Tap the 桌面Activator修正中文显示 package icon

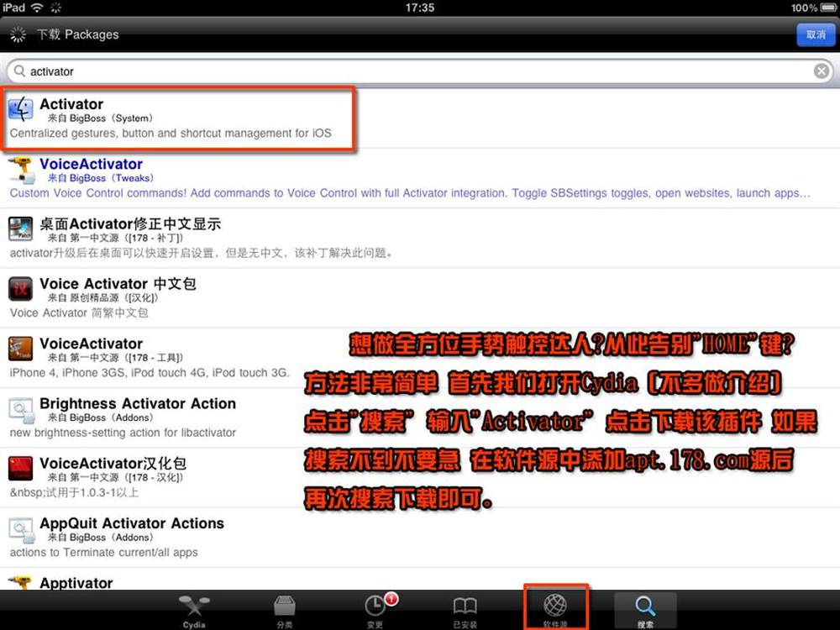pos(21,228)
